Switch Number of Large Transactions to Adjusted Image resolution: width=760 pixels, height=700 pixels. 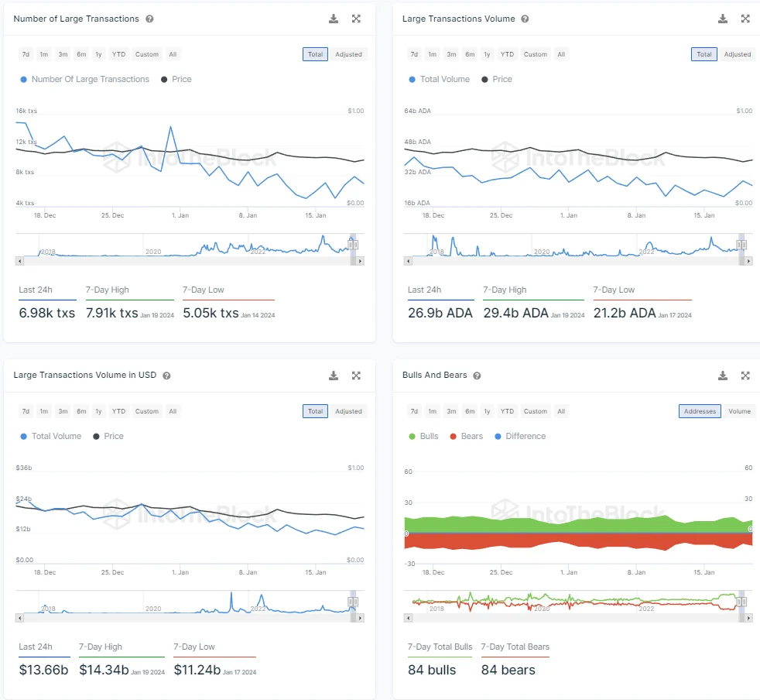tap(348, 54)
